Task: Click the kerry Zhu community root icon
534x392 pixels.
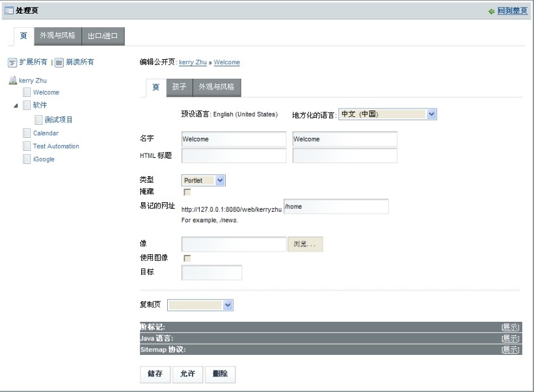Action: [x=12, y=81]
